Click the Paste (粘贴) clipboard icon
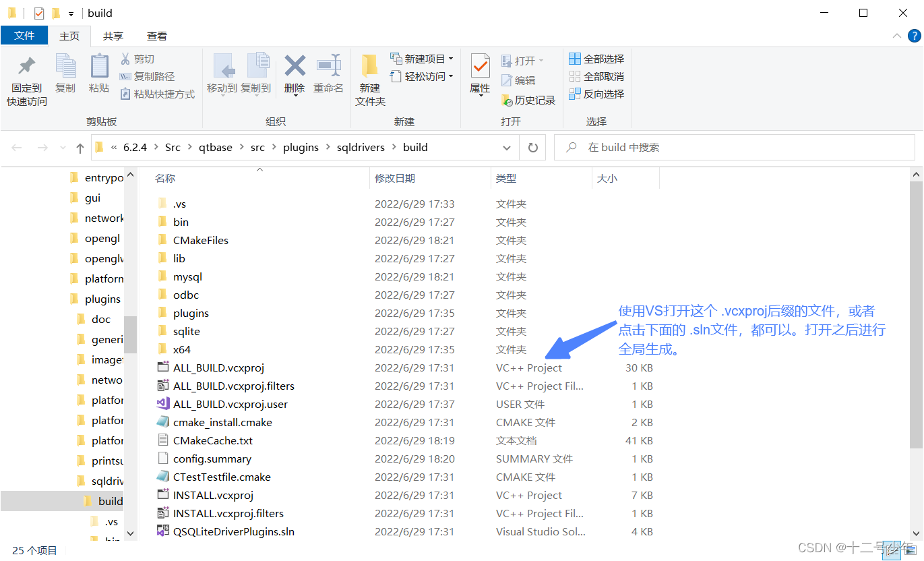Image resolution: width=924 pixels, height=561 pixels. coord(99,66)
